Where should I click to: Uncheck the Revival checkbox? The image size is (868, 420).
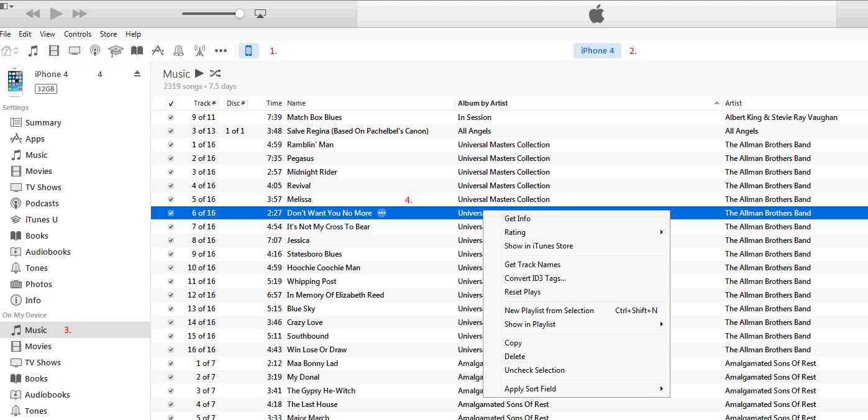coord(171,186)
